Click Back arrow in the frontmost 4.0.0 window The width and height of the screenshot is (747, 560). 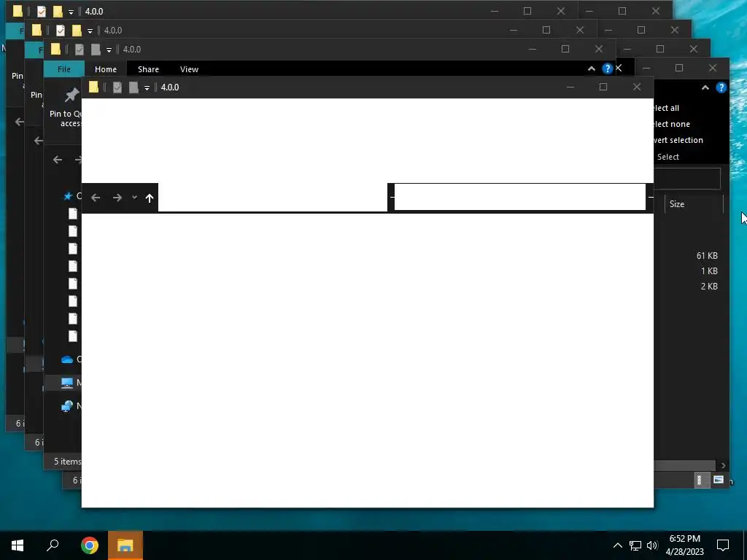(x=96, y=198)
